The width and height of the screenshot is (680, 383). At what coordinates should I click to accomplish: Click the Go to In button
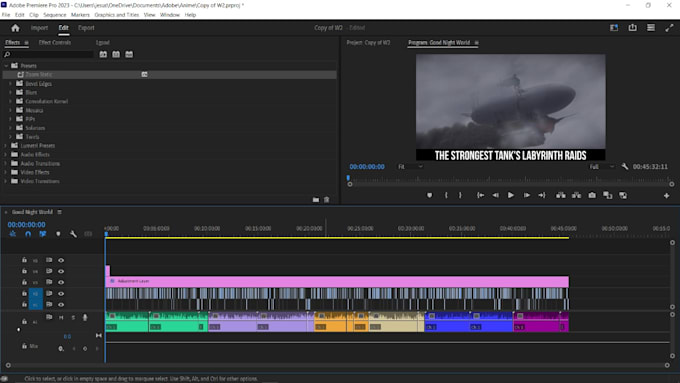coord(480,196)
